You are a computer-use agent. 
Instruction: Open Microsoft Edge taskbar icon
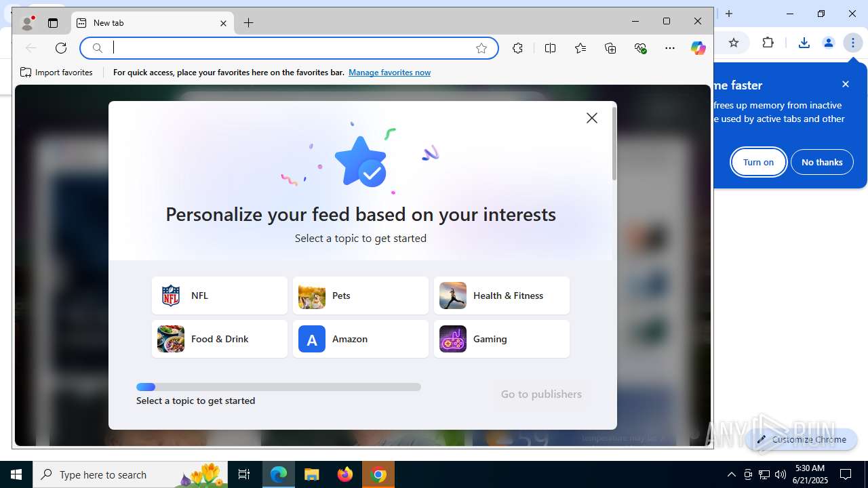tap(279, 474)
